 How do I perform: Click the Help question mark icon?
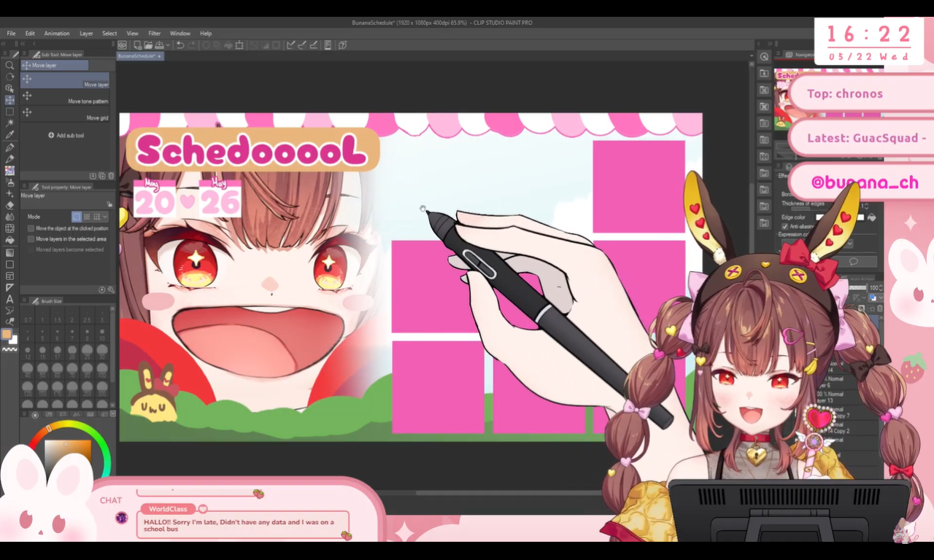point(342,45)
